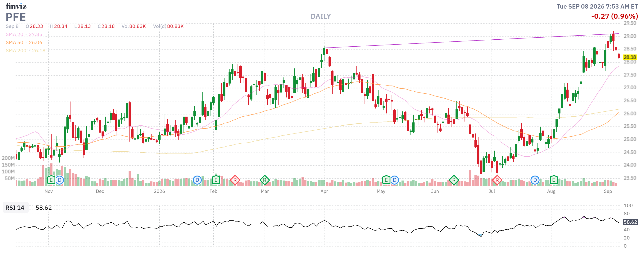Viewport: 644px width, 253px height.
Task: Select the Mar month label
Action: [265, 191]
